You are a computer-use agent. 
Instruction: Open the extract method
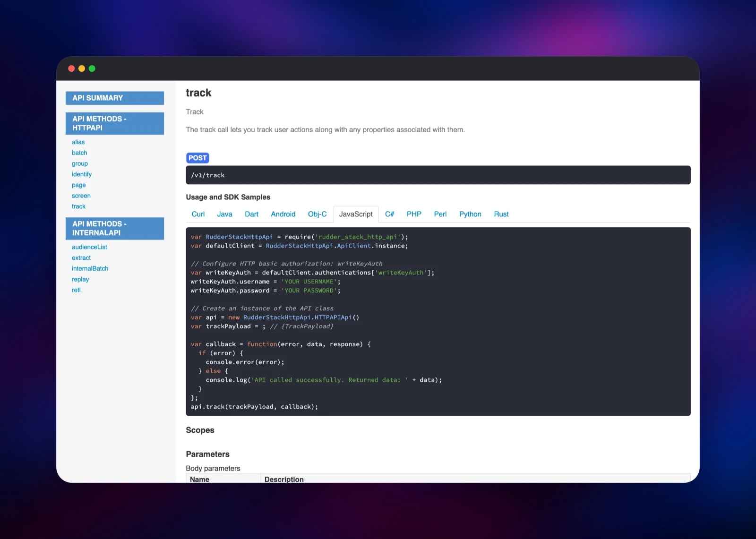pyautogui.click(x=81, y=258)
